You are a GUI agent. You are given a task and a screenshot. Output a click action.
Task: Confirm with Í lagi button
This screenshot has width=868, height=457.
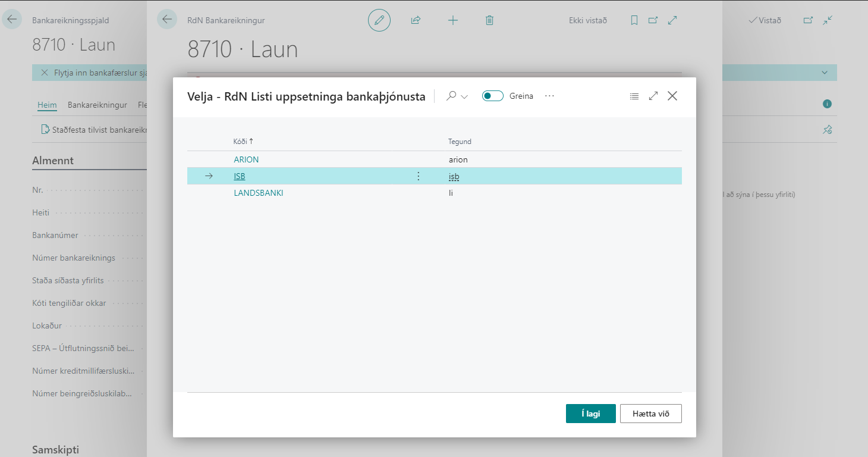[590, 414]
